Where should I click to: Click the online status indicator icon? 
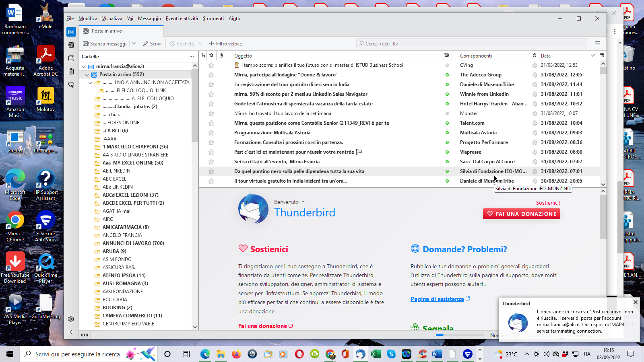(x=85, y=335)
